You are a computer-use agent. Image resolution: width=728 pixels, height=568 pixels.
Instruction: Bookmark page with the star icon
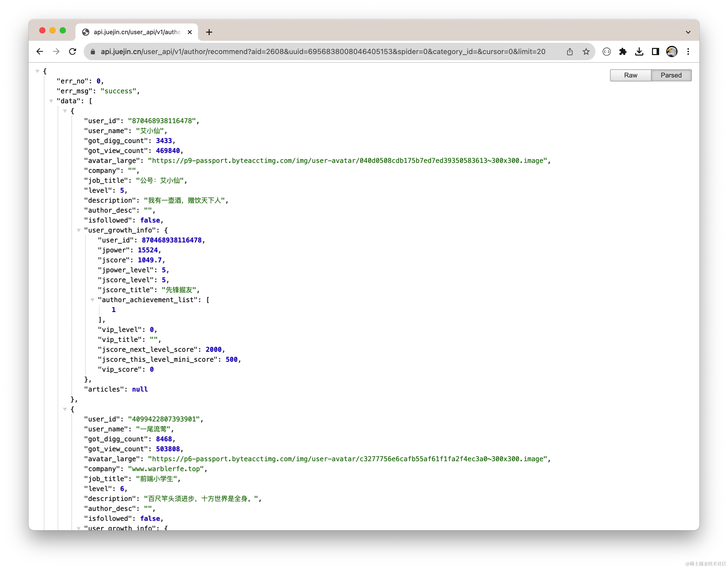(586, 52)
